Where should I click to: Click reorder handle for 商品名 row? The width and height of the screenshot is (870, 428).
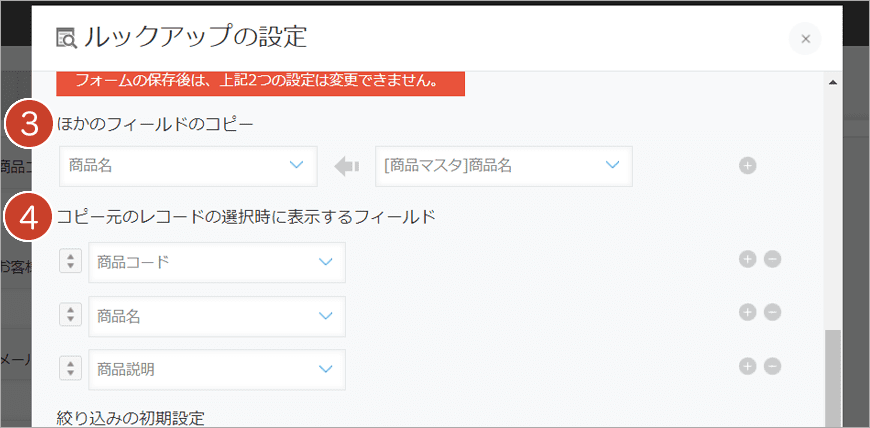70,316
